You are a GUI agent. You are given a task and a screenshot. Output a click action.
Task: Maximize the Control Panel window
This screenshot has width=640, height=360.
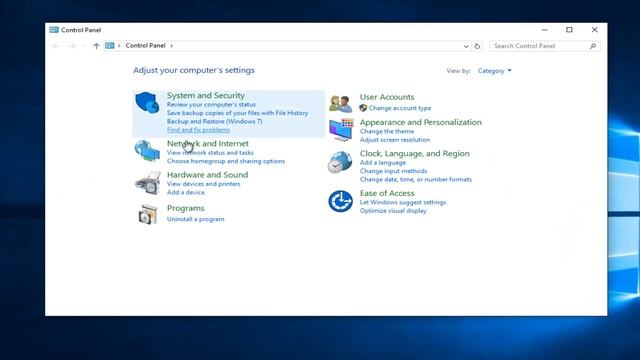click(569, 30)
